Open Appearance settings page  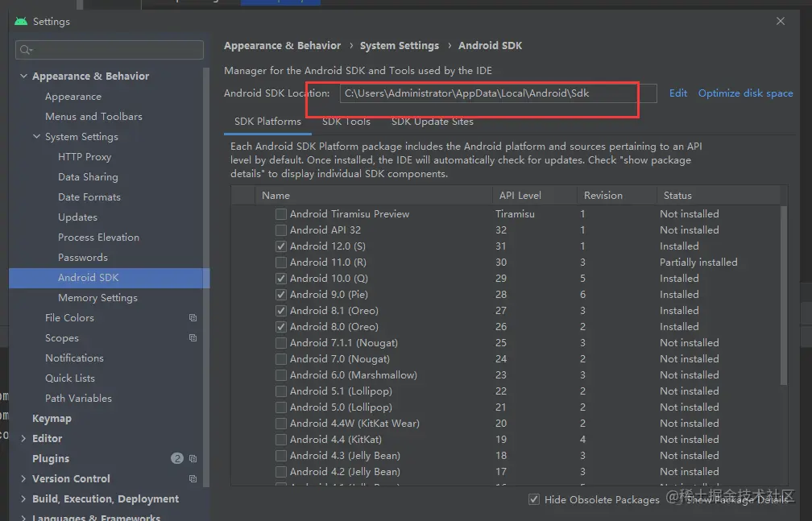(x=73, y=97)
